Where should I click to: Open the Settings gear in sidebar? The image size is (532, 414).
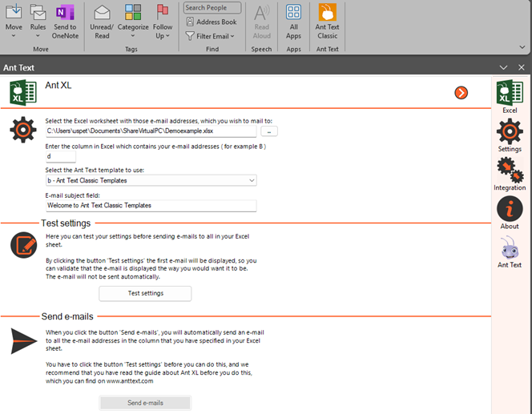pos(510,135)
